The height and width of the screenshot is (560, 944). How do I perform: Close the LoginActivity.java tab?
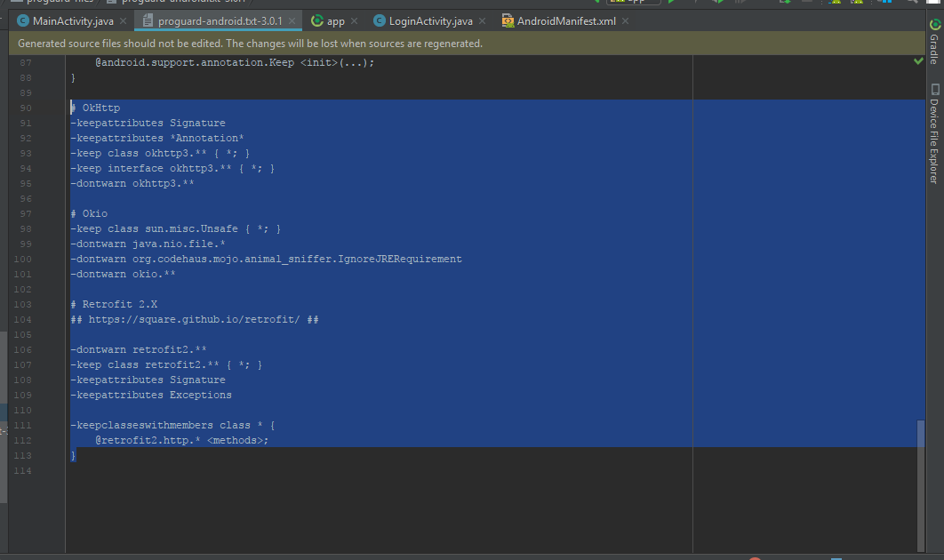(x=483, y=21)
